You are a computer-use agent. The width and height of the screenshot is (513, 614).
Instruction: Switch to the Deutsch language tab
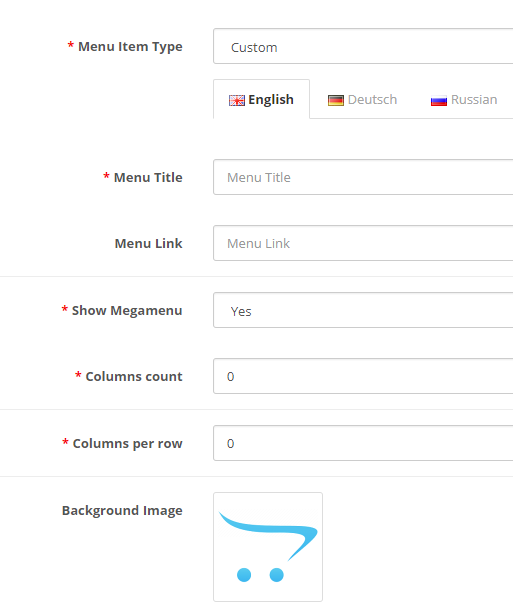pos(363,99)
